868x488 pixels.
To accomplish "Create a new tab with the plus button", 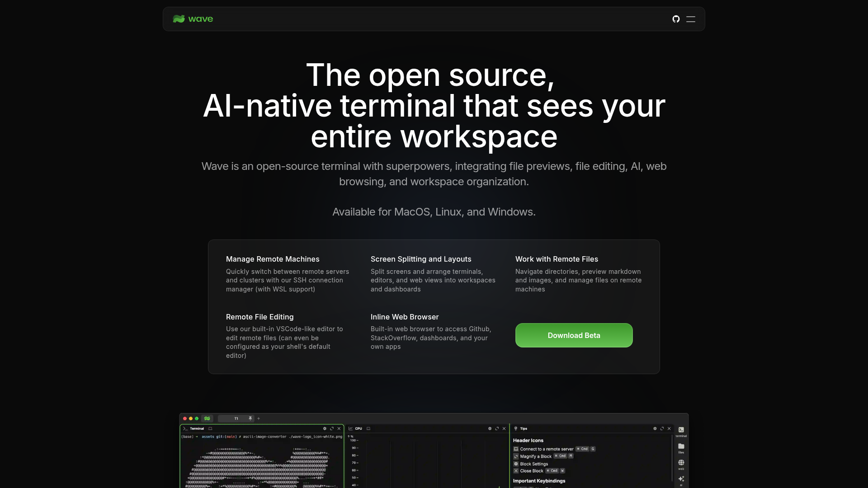I will (x=259, y=418).
